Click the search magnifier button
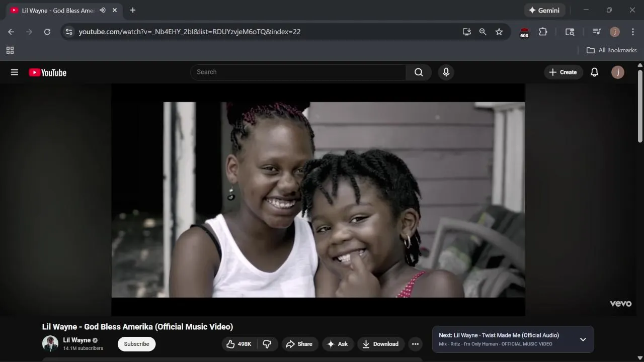 (x=419, y=72)
